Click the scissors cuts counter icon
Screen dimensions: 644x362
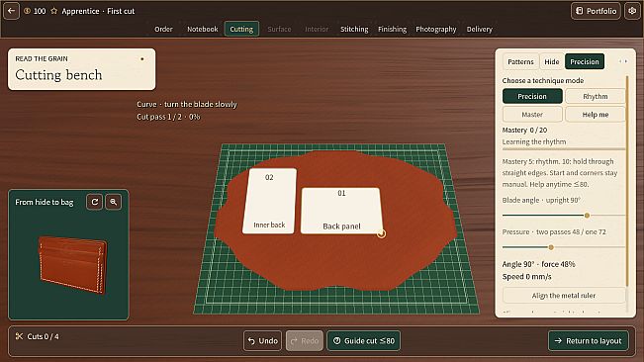(19, 336)
